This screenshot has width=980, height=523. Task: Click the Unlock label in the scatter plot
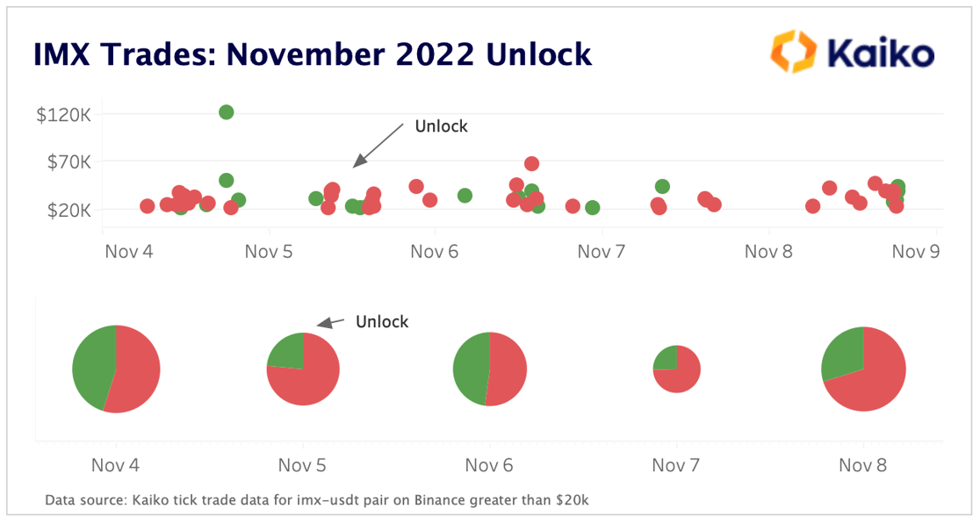(x=441, y=126)
